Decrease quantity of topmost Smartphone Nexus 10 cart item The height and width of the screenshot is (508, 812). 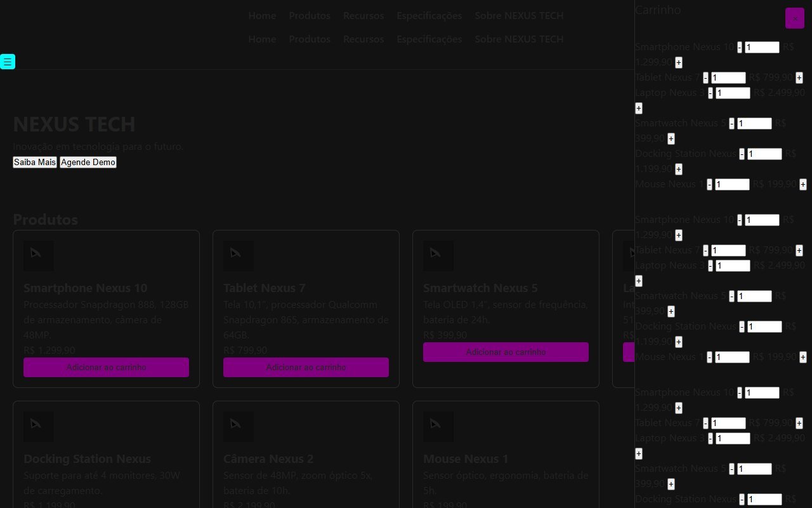point(740,47)
